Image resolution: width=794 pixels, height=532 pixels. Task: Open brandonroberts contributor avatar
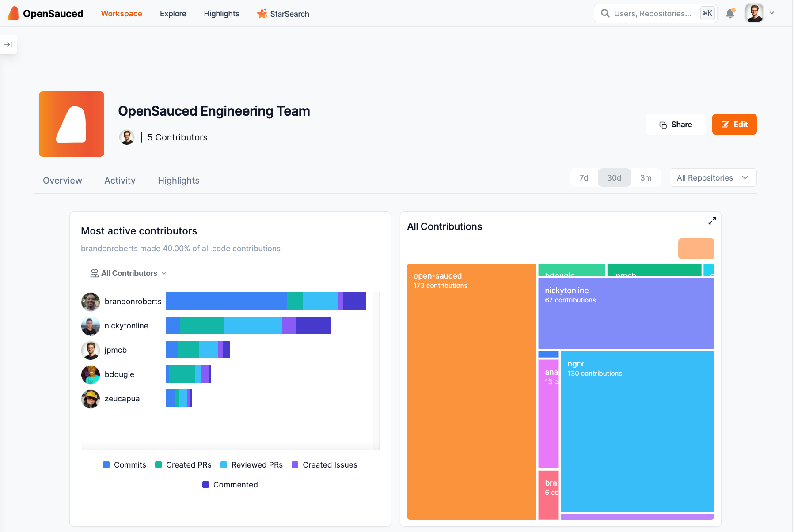(91, 302)
